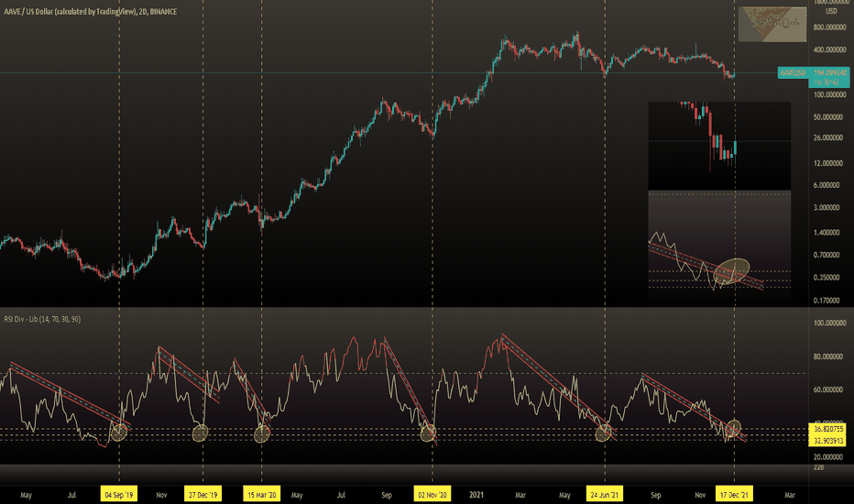Select the '24 Jun '21' date marker
This screenshot has height=504, width=854.
click(605, 495)
